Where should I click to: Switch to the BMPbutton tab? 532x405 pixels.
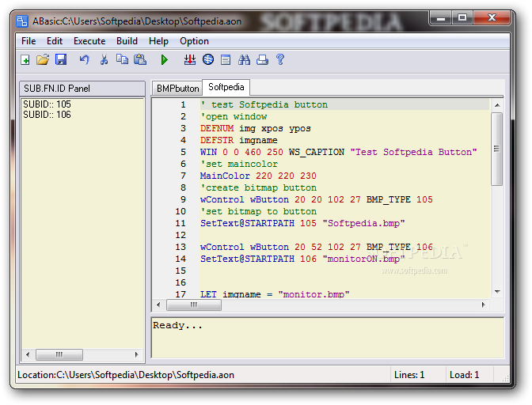[177, 88]
